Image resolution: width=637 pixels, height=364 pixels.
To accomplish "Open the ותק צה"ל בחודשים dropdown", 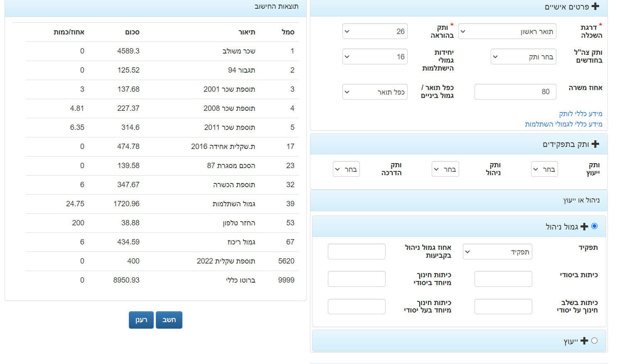I will click(523, 57).
